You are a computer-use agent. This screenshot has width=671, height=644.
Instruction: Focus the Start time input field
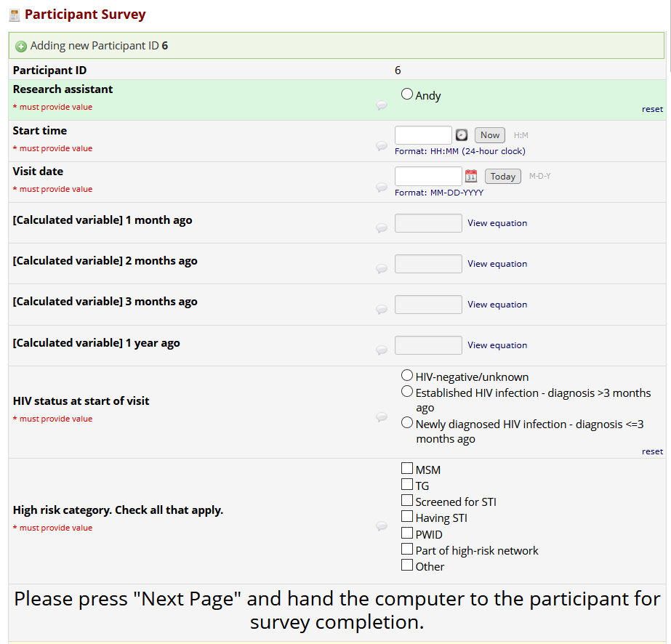(x=423, y=135)
